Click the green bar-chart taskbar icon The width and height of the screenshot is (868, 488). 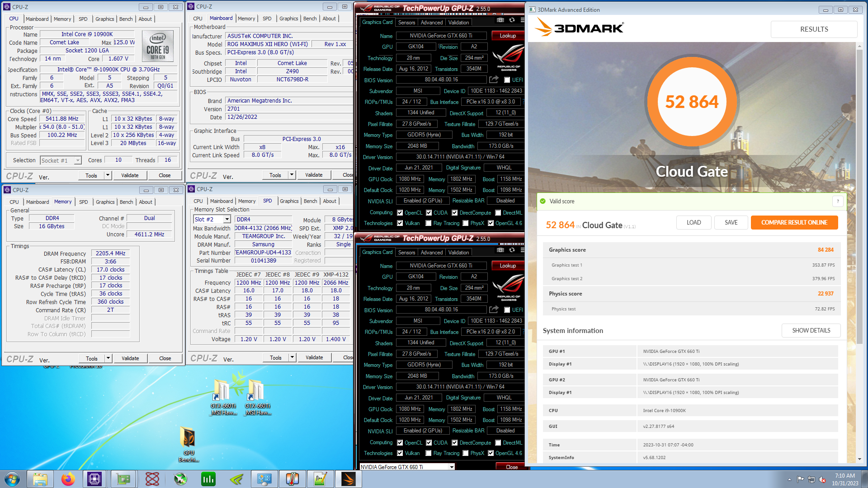coord(208,479)
